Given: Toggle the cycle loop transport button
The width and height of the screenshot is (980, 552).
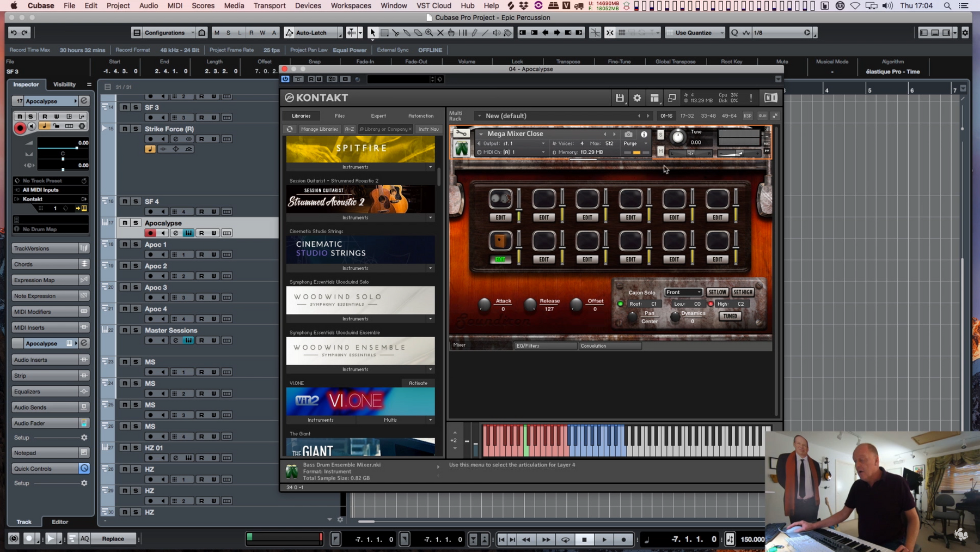Looking at the screenshot, I should (x=565, y=539).
